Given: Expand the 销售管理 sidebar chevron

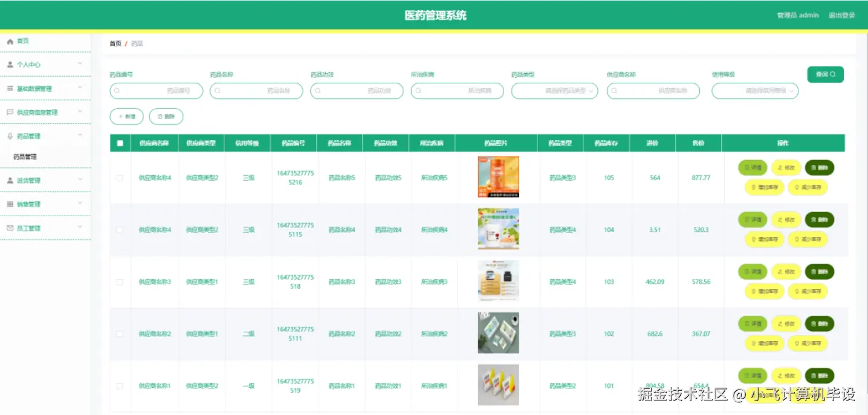Looking at the screenshot, I should (x=80, y=203).
